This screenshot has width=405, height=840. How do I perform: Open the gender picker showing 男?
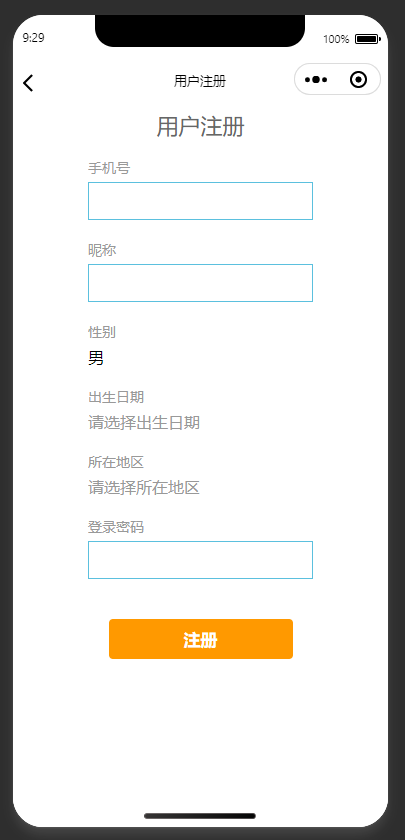[x=200, y=358]
